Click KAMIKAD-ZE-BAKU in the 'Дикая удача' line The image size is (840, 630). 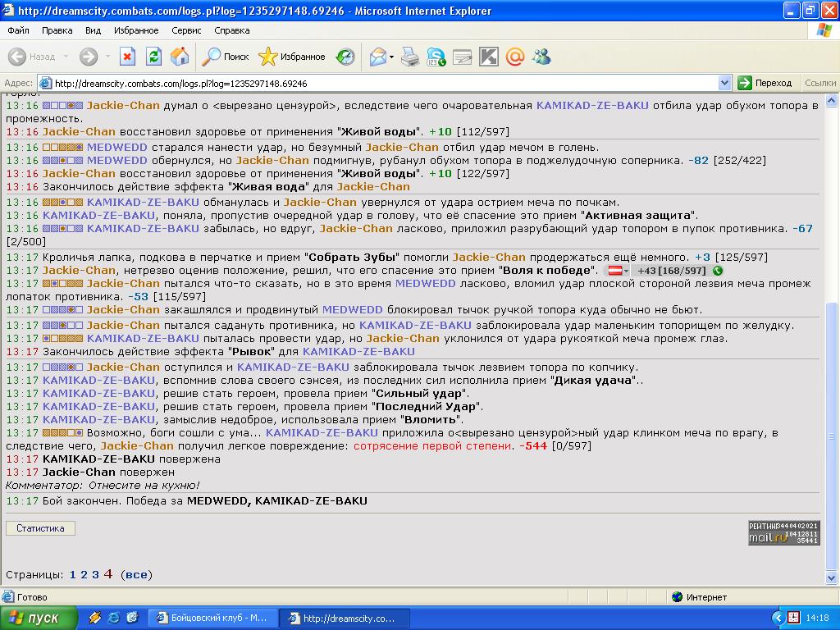(x=98, y=381)
